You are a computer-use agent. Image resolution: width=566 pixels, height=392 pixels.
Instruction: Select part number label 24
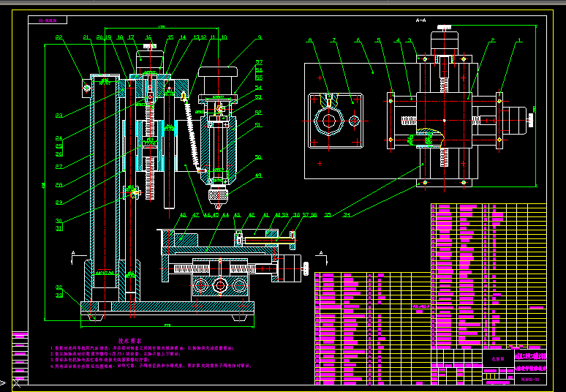click(59, 138)
